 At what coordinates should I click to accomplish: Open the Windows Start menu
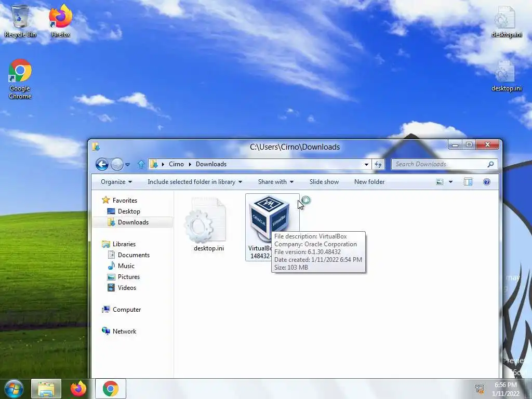click(14, 389)
